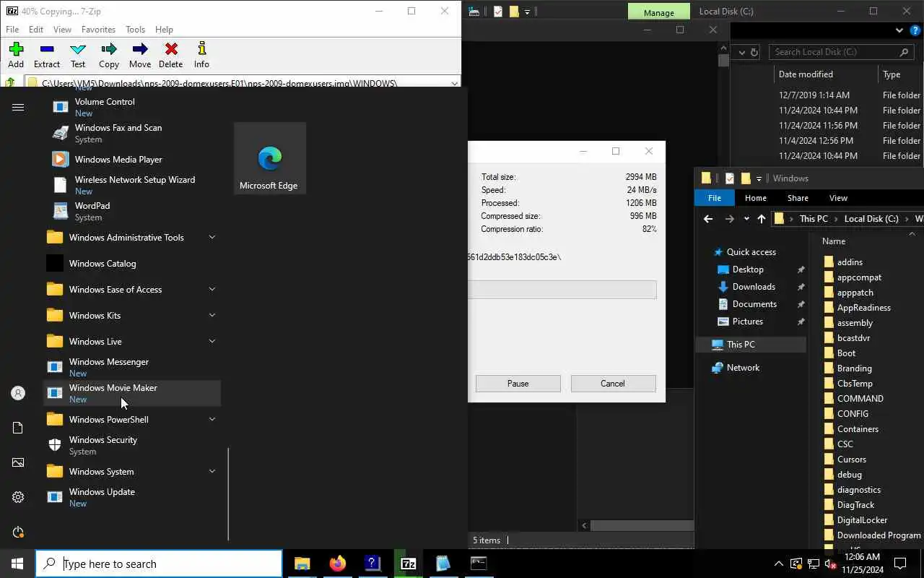Switch to Home tab in Windows explorer
The image size is (924, 578).
pos(755,198)
